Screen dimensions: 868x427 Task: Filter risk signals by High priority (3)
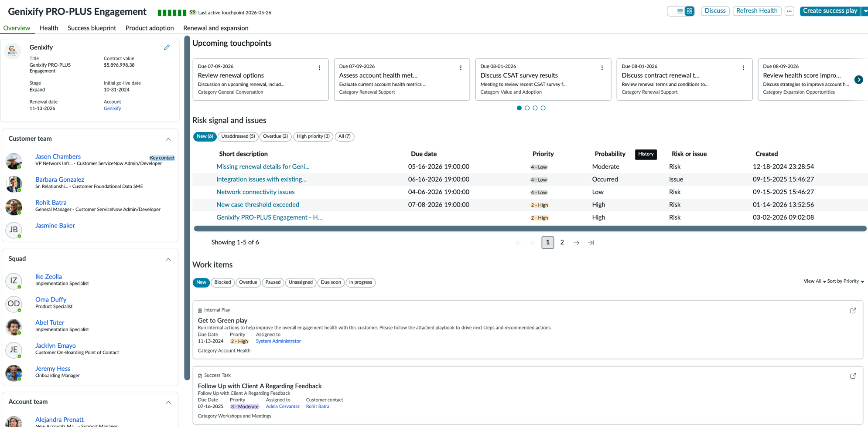(313, 137)
